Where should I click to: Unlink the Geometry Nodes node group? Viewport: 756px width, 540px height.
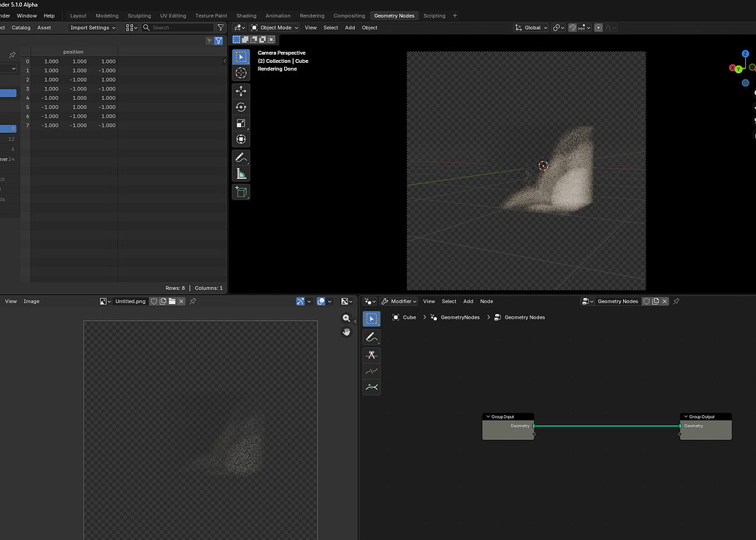click(665, 301)
